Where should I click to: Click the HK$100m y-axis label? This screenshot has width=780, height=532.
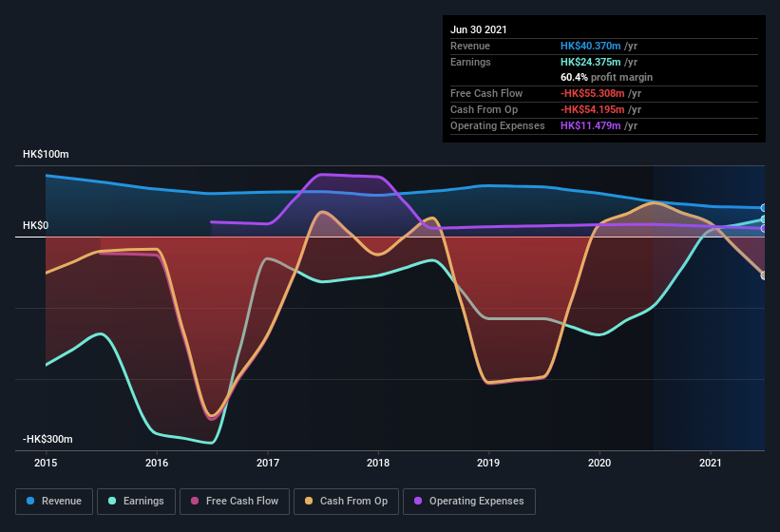(x=46, y=154)
